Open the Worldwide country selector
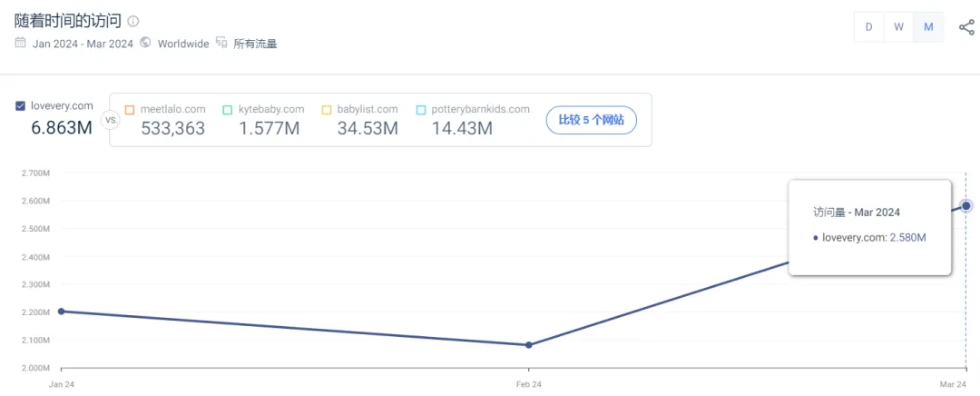This screenshot has width=980, height=396. pos(182,44)
